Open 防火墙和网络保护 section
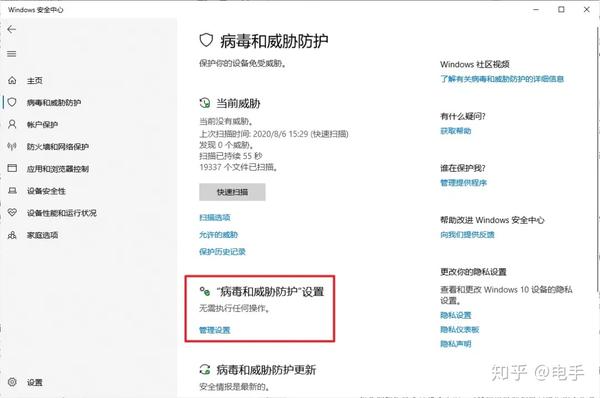This screenshot has width=600, height=398. (x=58, y=147)
